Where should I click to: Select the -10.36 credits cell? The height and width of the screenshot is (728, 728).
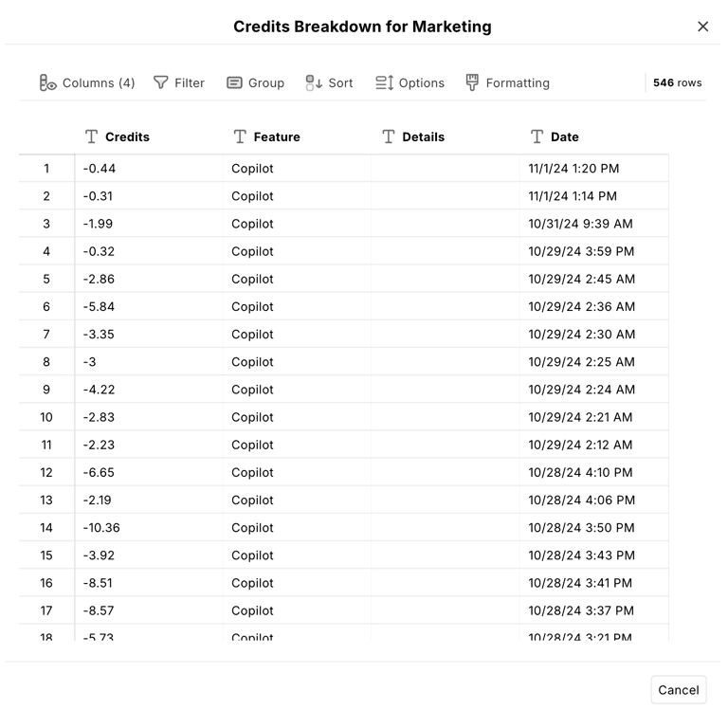pos(149,527)
